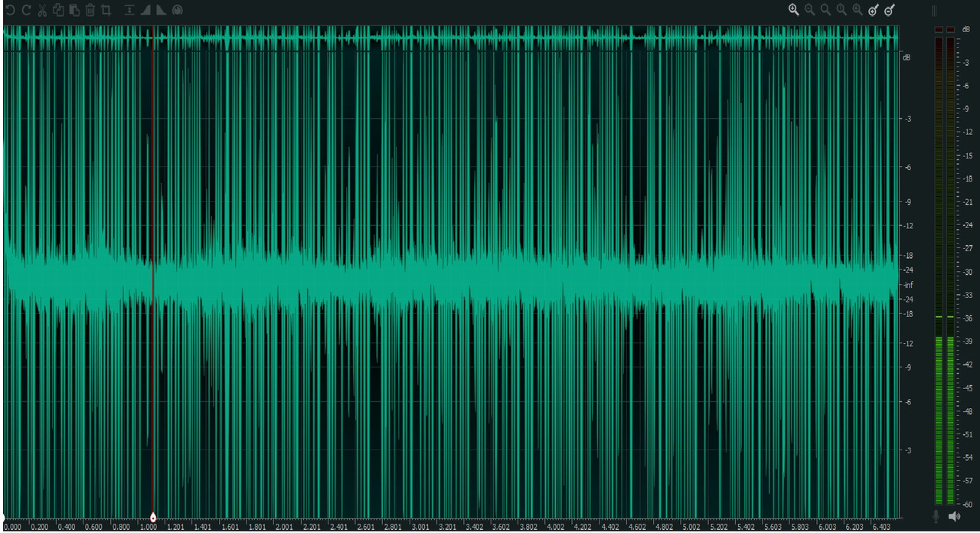Screen dimensions: 980x533
Task: Click the left channel level meter bar
Action: [x=939, y=270]
